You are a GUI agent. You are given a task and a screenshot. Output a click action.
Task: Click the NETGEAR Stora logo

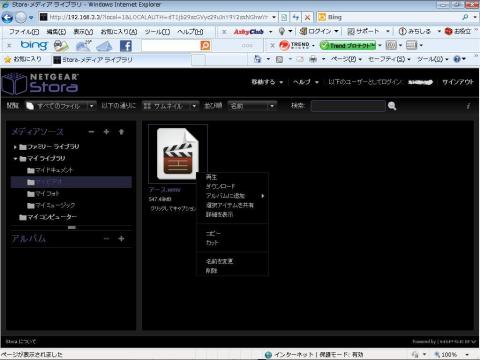click(40, 83)
